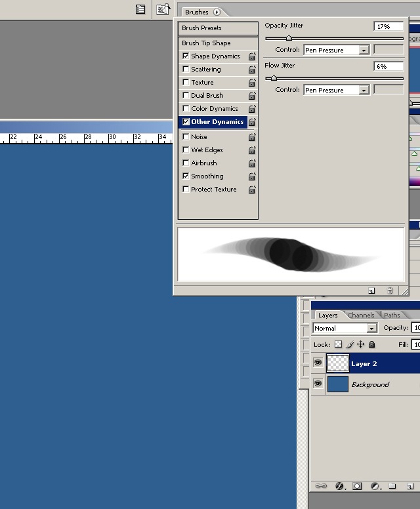Switch to the Paths tab
Viewport: 420px width, 509px height.
click(392, 315)
